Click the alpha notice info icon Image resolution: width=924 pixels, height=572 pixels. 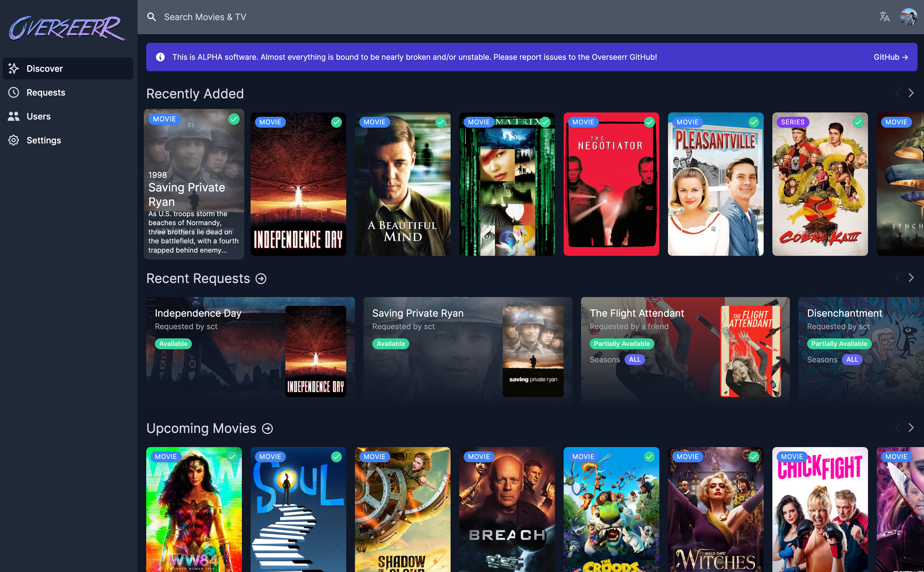pos(161,57)
